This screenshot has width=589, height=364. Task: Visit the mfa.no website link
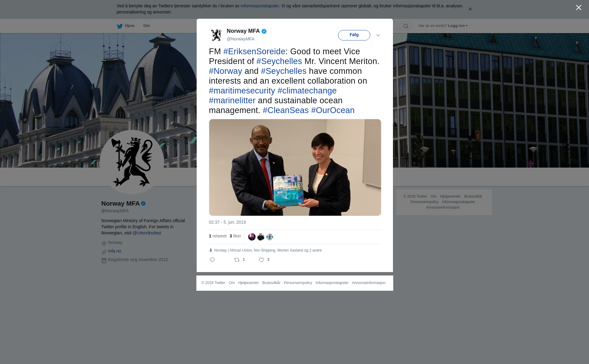(x=114, y=251)
